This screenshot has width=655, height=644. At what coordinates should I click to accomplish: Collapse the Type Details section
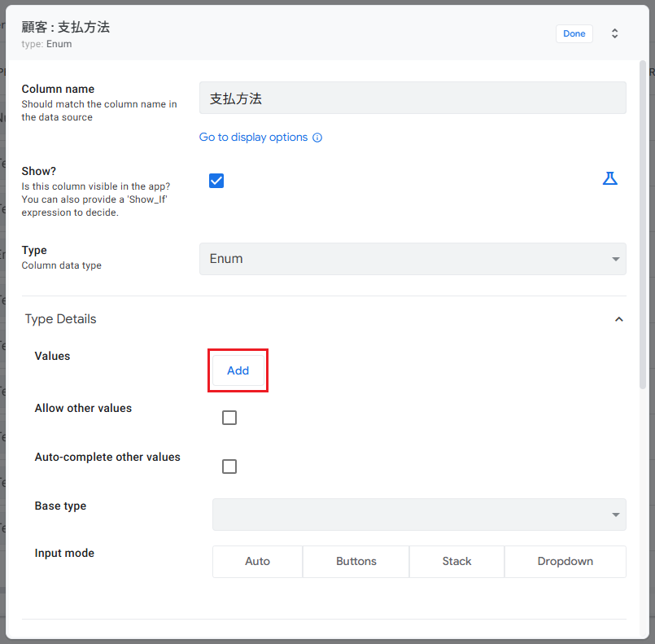coord(618,319)
